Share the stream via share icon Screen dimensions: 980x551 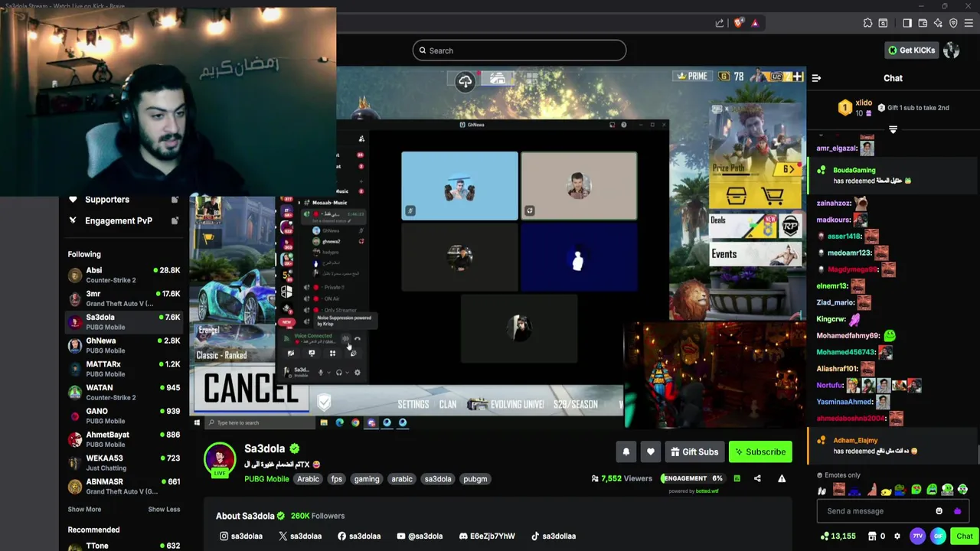coord(757,478)
